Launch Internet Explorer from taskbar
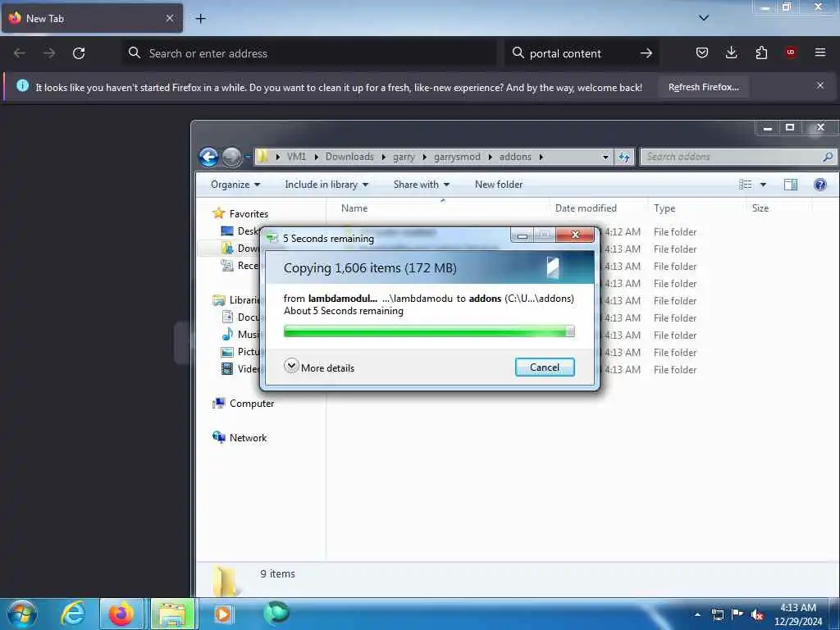840x630 pixels. [x=73, y=614]
